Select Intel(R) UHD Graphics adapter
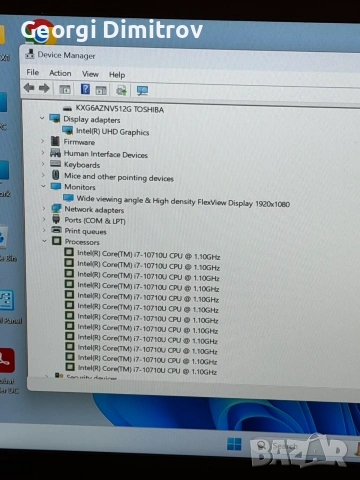The height and width of the screenshot is (480, 360). click(113, 132)
